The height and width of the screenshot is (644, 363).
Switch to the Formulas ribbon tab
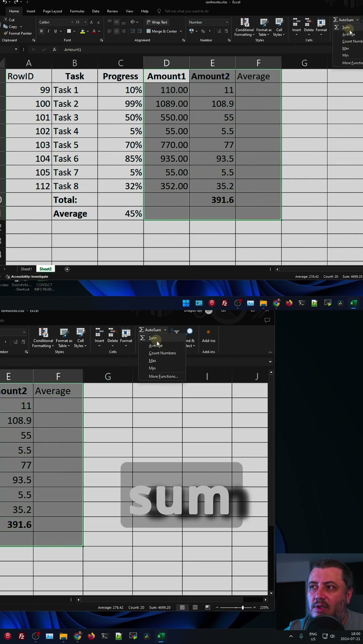77,11
